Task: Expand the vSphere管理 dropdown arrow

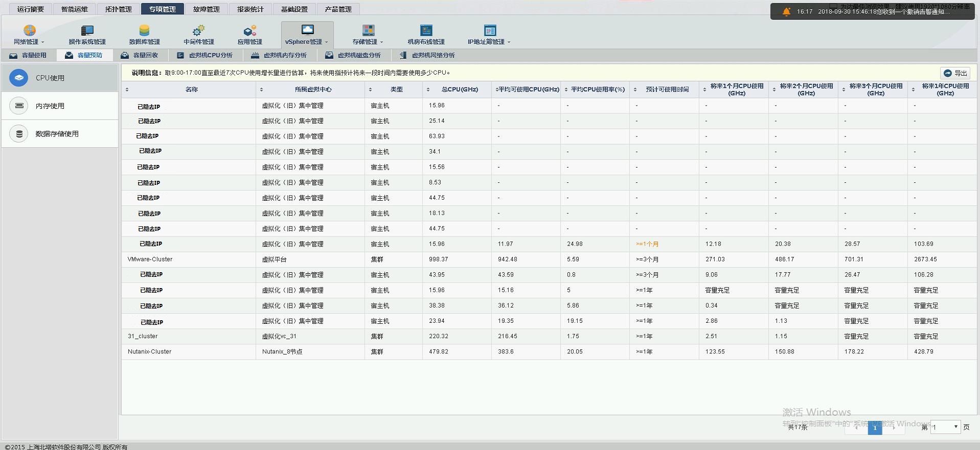Action: (x=327, y=42)
